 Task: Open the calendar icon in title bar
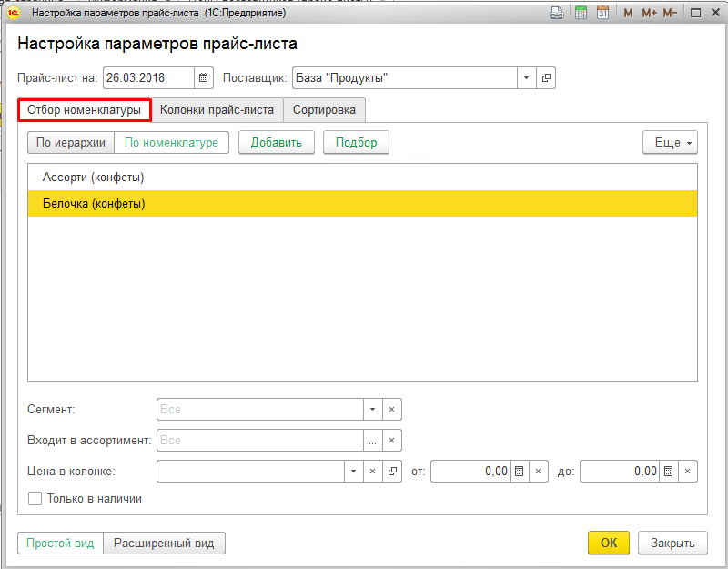tap(602, 13)
